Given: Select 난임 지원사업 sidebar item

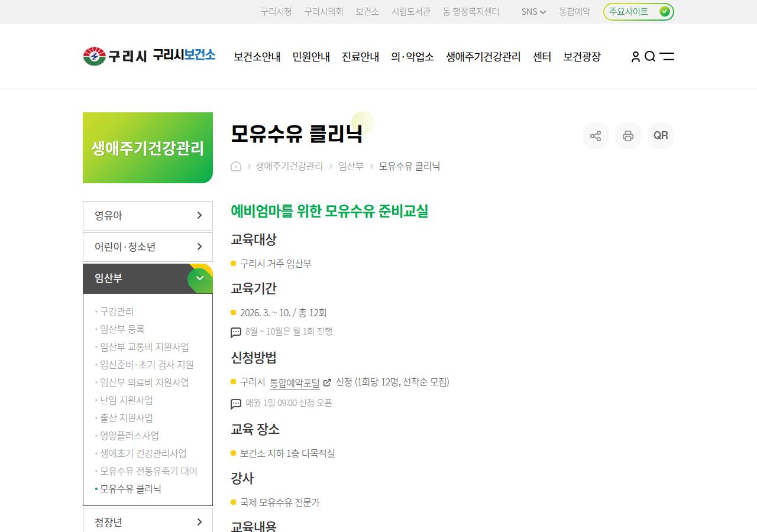Looking at the screenshot, I should pos(126,400).
